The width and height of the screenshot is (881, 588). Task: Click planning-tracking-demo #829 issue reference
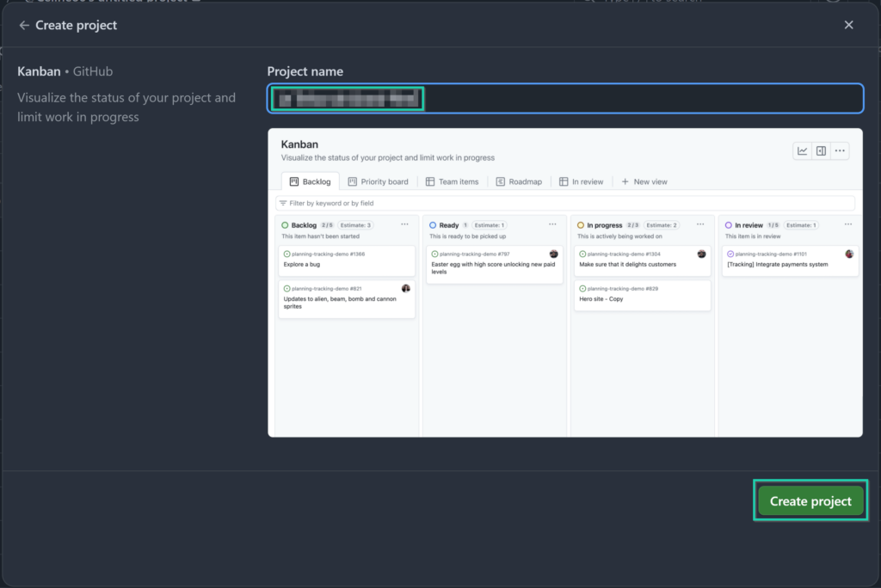(x=623, y=289)
